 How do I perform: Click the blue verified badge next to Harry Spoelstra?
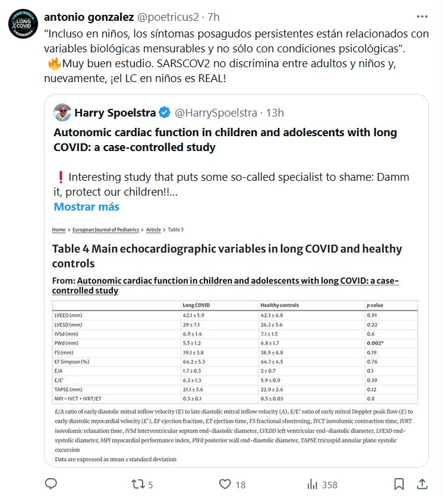(165, 113)
